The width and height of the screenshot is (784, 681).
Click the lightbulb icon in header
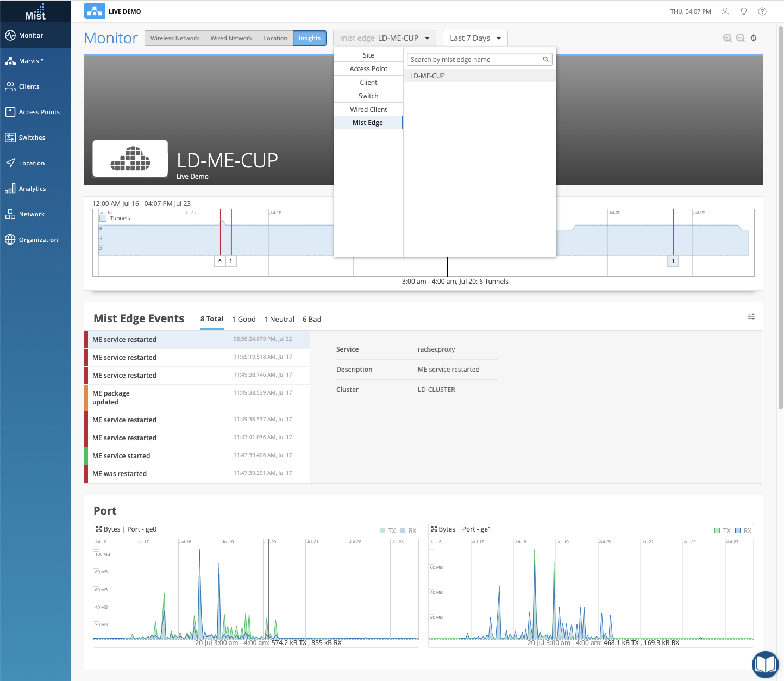click(744, 11)
